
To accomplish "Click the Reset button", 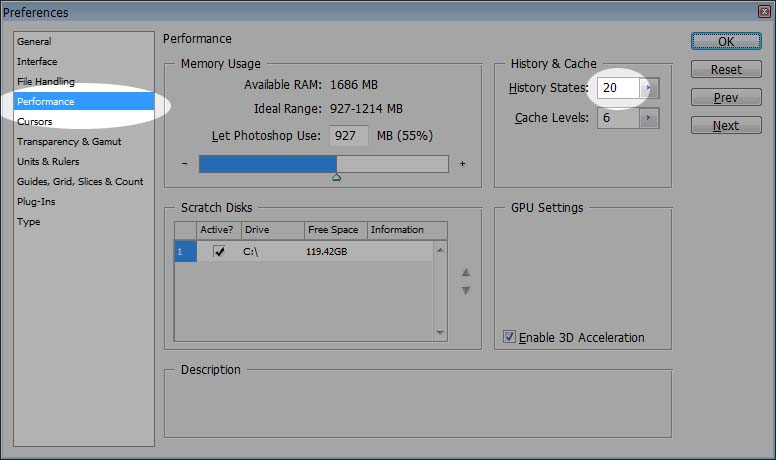I will pos(726,69).
